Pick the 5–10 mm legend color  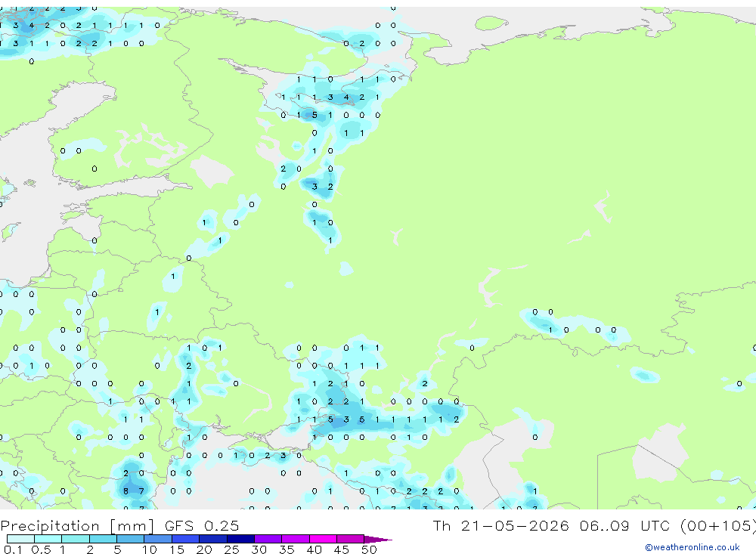131,539
